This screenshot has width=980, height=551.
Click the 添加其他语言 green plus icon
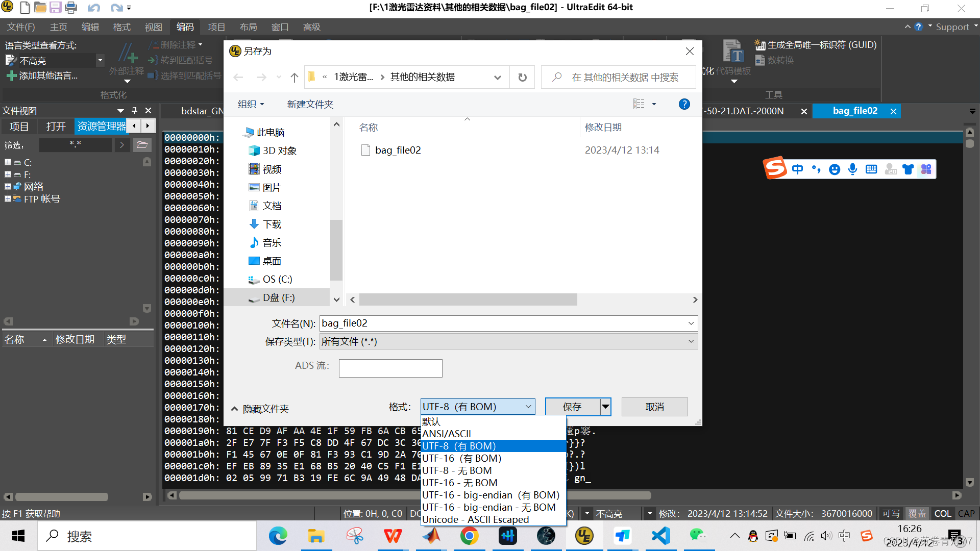click(x=11, y=76)
